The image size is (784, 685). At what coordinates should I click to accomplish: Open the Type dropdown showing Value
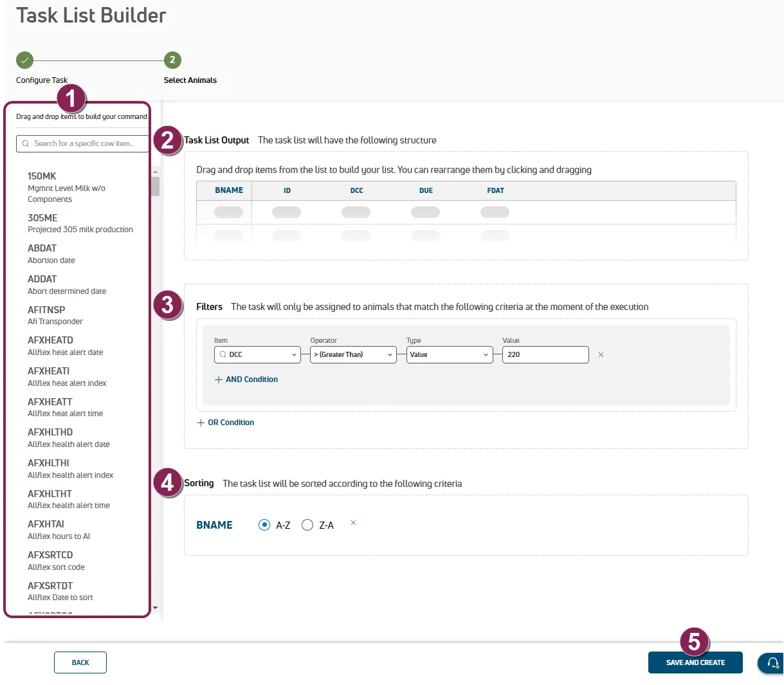pyautogui.click(x=450, y=354)
